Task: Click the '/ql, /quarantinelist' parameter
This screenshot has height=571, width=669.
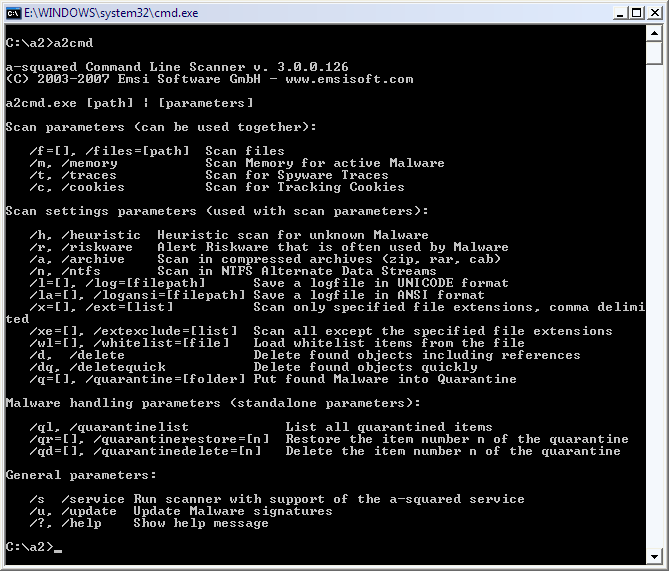Action: (x=109, y=427)
